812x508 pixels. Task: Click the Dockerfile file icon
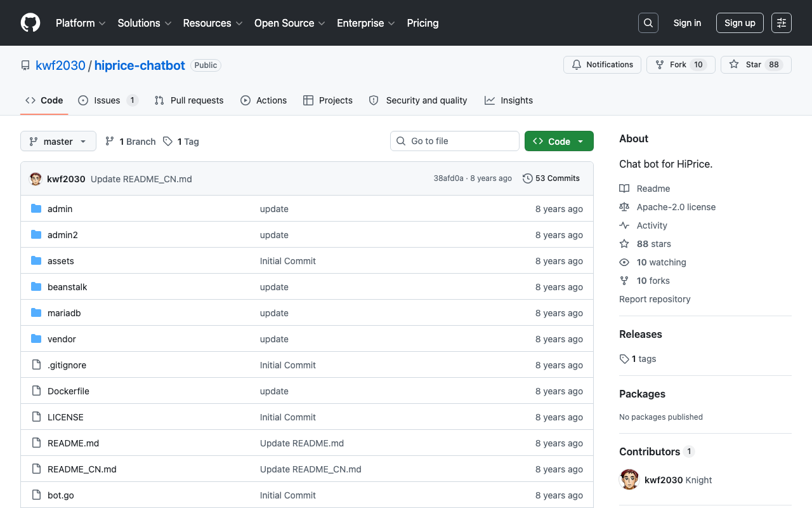tap(36, 391)
